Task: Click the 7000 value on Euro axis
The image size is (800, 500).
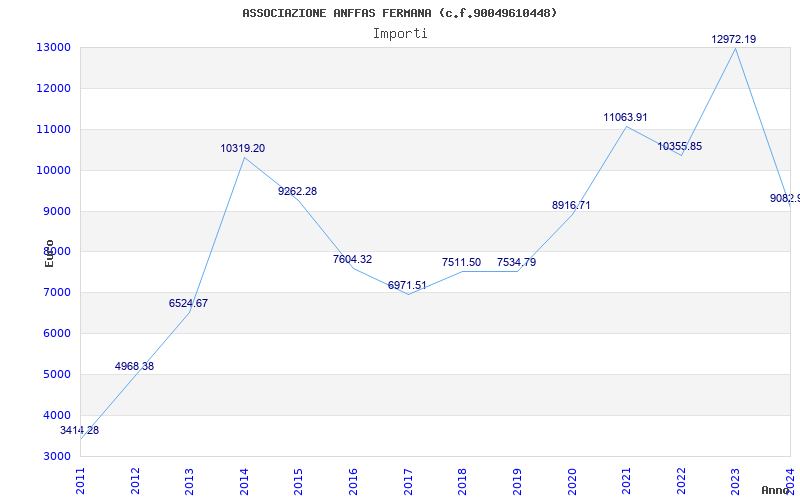Action: point(56,293)
